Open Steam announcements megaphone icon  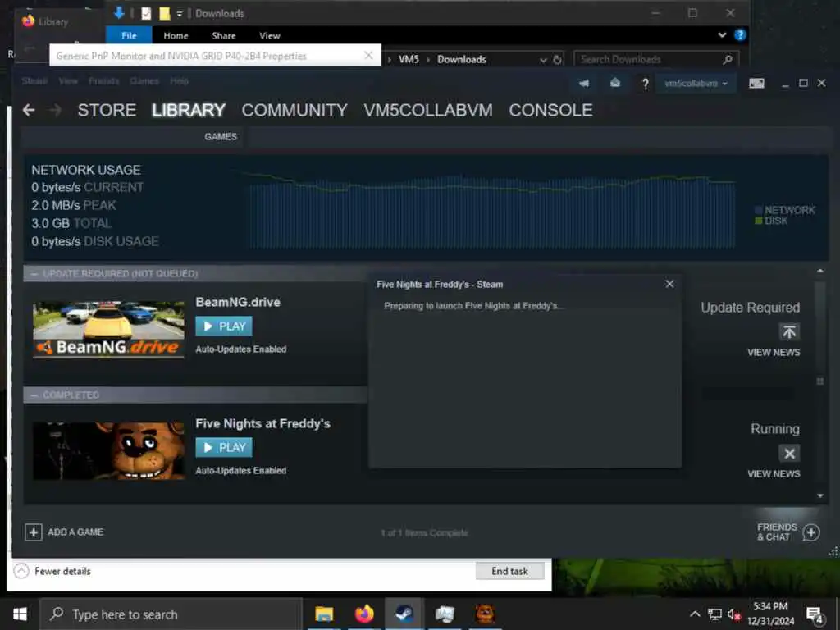[x=584, y=83]
